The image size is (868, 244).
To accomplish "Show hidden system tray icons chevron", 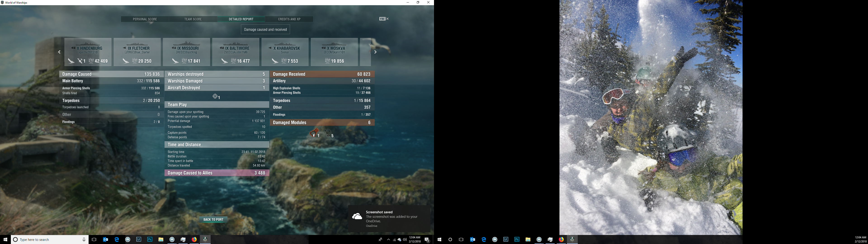I will (388, 240).
